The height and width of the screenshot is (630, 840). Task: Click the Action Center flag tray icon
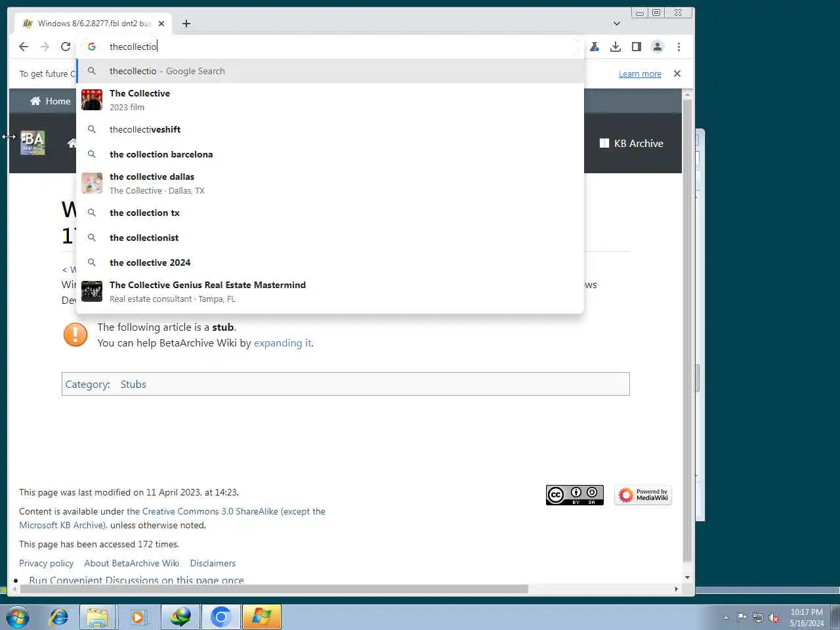click(742, 618)
